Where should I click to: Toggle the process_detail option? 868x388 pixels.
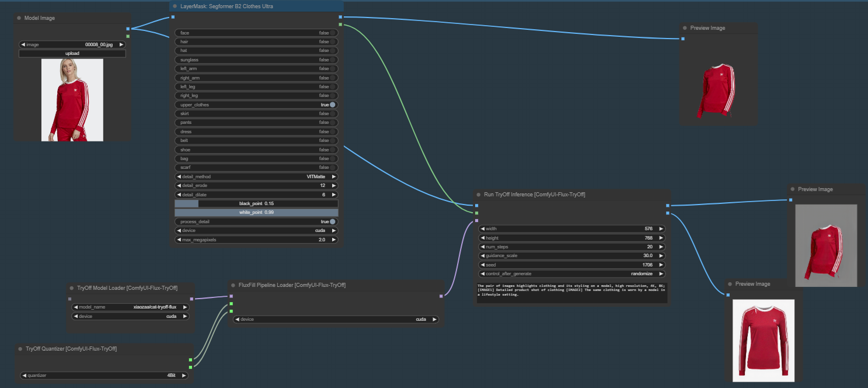(256, 221)
